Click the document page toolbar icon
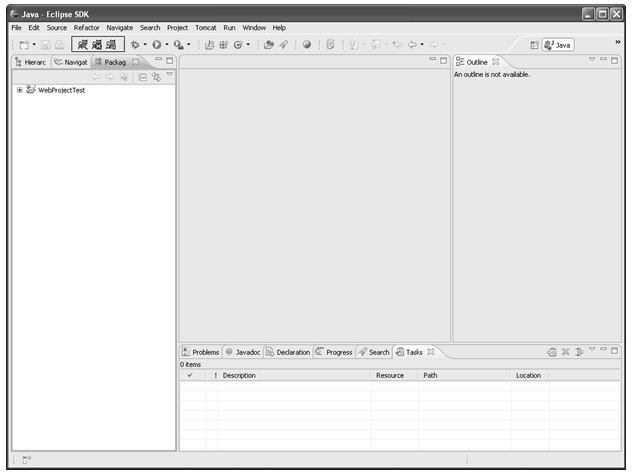635x475 pixels. tap(330, 45)
